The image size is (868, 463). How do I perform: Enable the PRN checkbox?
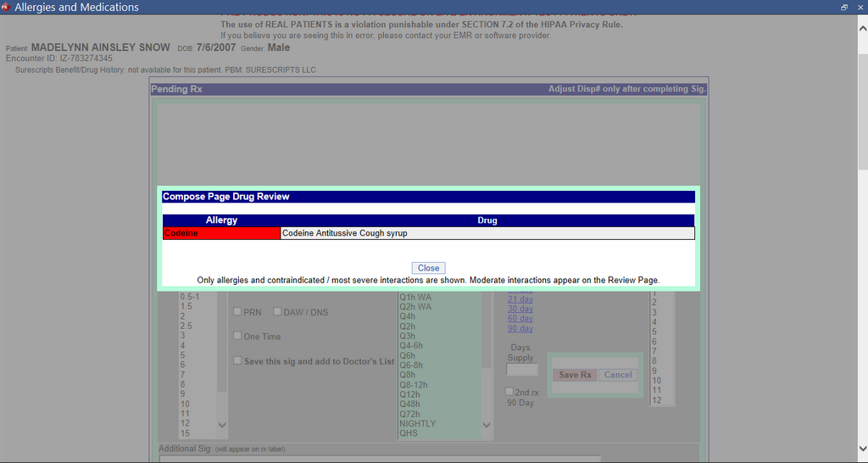click(238, 312)
